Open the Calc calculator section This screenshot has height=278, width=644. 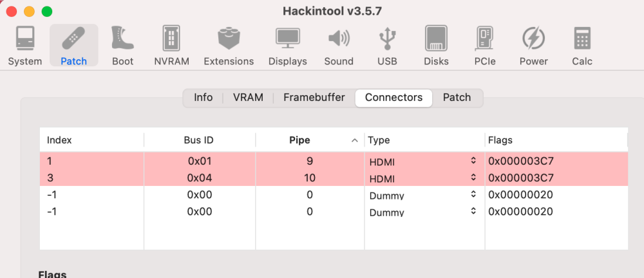tap(582, 45)
